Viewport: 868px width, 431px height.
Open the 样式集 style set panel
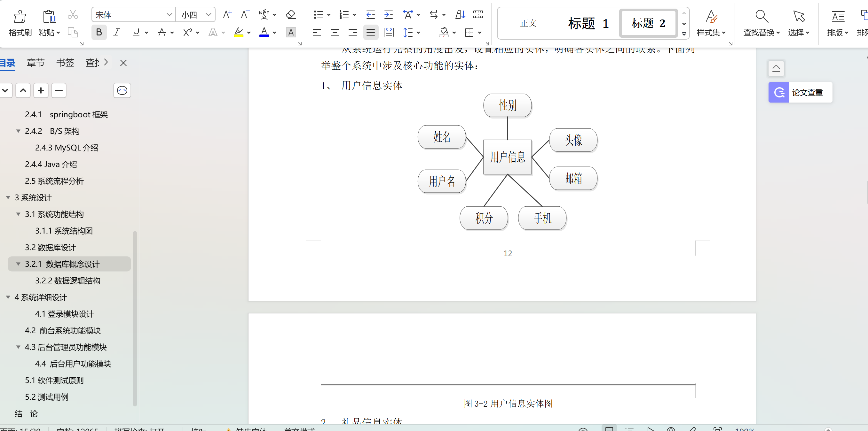point(711,23)
